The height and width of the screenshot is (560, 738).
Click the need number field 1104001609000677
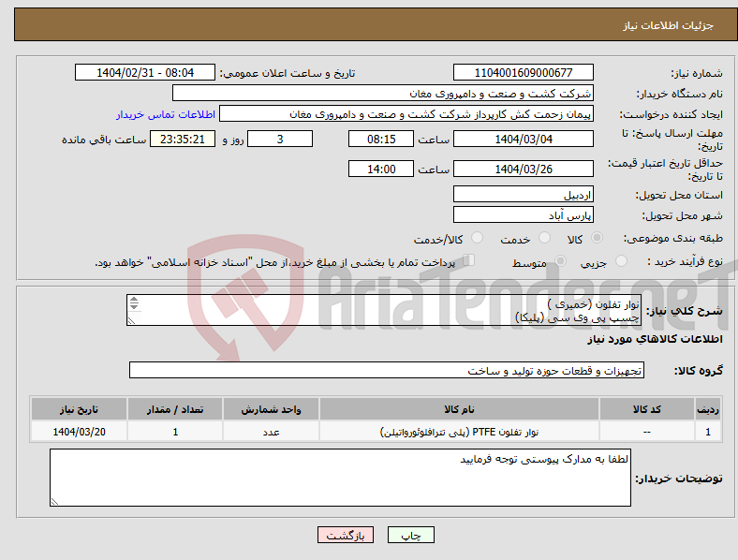pos(524,73)
